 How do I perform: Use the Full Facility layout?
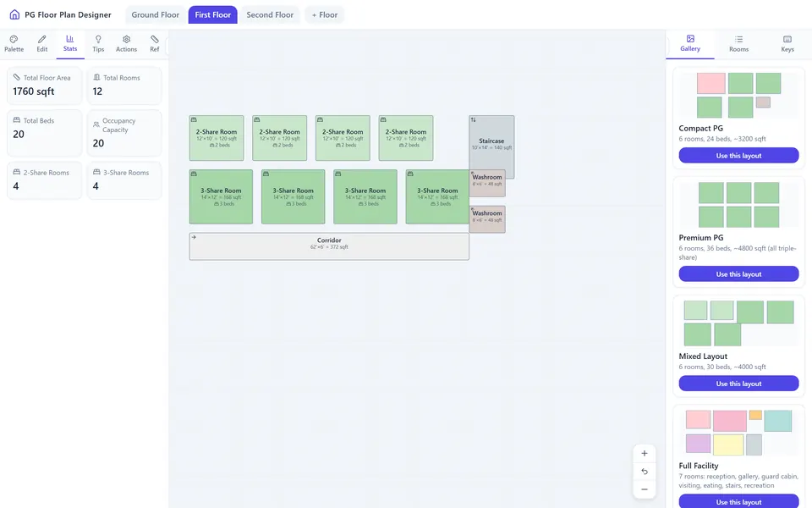[x=738, y=501]
